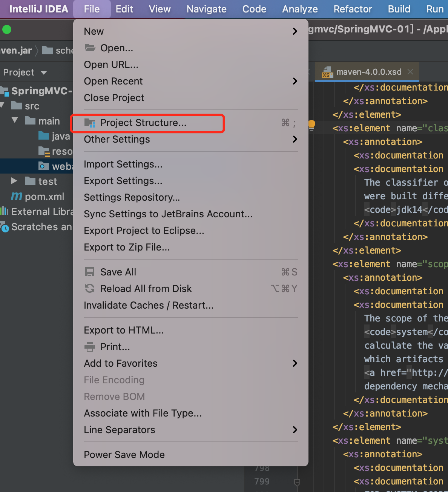
Task: Select pom.xml in project tree
Action: click(44, 197)
